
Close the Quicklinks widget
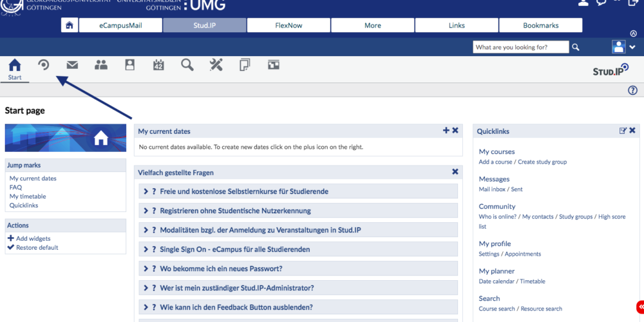(632, 131)
